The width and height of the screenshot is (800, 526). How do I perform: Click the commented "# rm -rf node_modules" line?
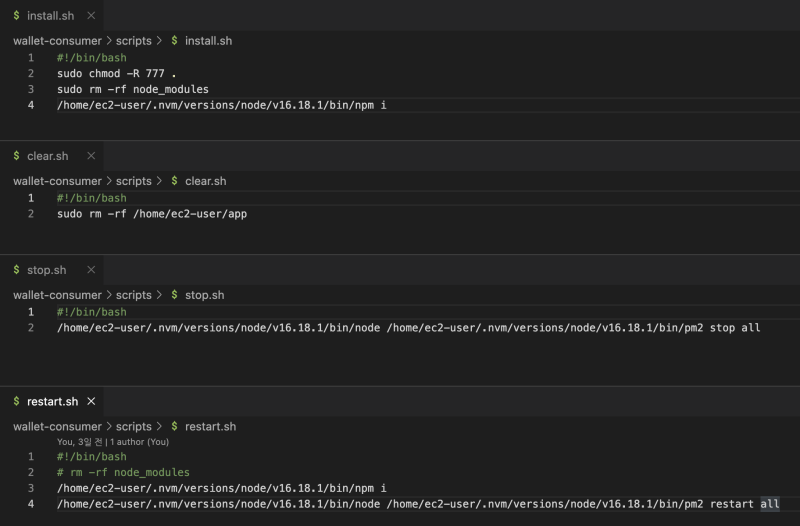[x=123, y=472]
